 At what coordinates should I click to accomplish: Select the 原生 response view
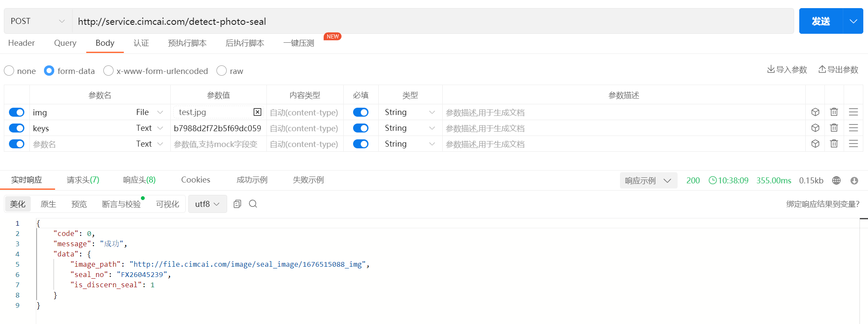click(48, 204)
